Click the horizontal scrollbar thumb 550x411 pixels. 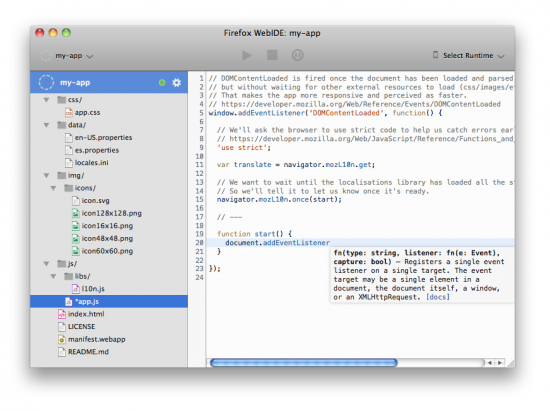303,363
